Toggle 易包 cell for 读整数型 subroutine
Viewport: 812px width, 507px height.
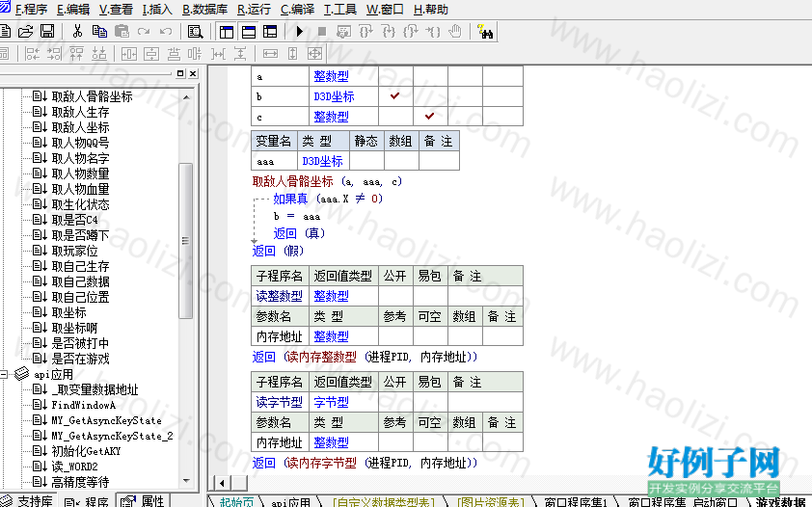point(430,296)
